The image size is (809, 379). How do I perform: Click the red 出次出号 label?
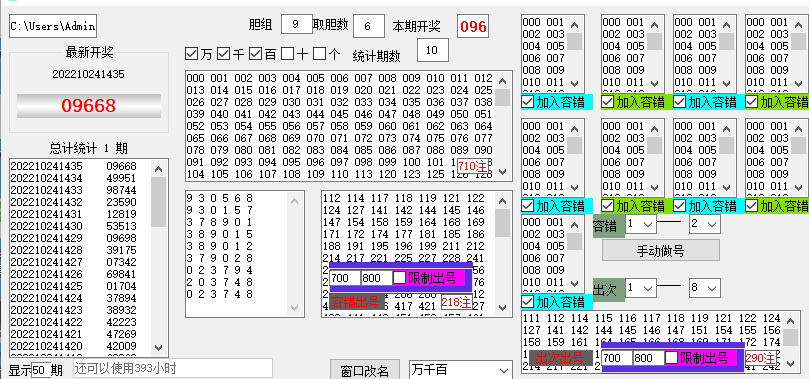pos(559,357)
